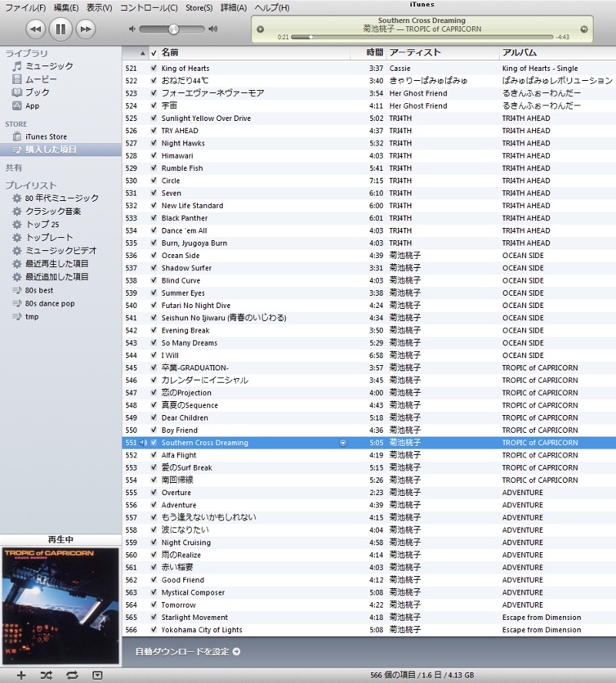Sort by アーティスト column header

442,52
